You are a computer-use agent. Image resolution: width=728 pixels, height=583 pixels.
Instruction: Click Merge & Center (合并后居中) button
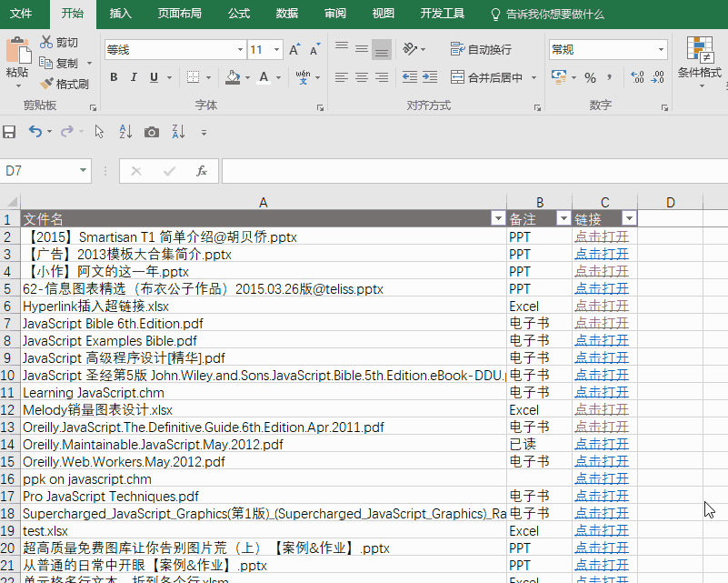486,77
